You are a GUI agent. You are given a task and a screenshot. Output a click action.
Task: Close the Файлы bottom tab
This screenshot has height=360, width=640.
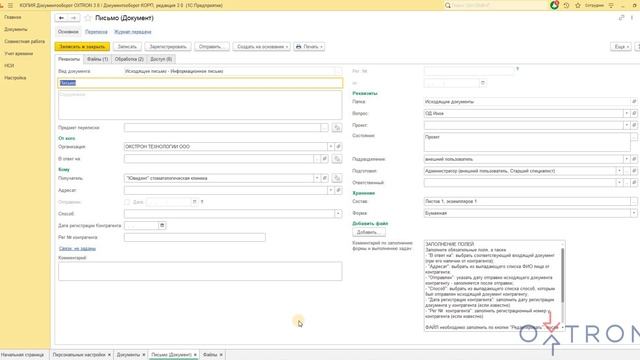coord(221,355)
